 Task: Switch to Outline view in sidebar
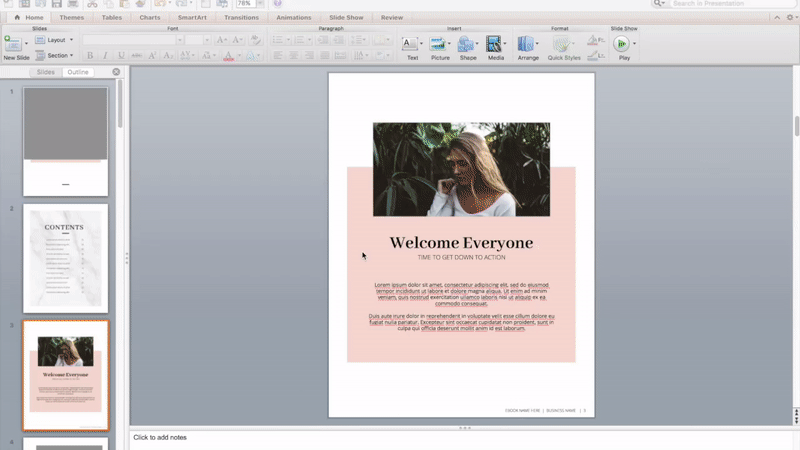pos(78,72)
